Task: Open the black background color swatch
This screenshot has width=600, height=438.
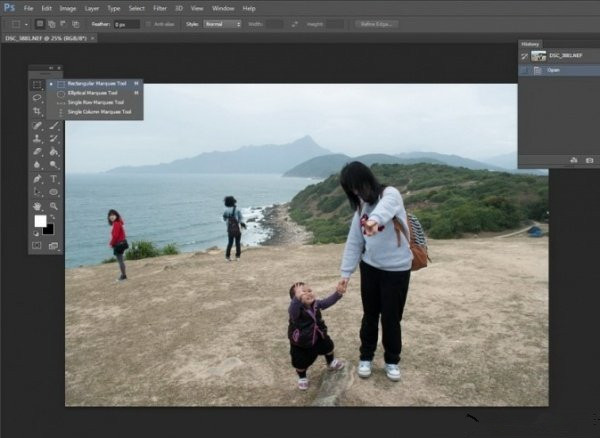Action: (49, 230)
